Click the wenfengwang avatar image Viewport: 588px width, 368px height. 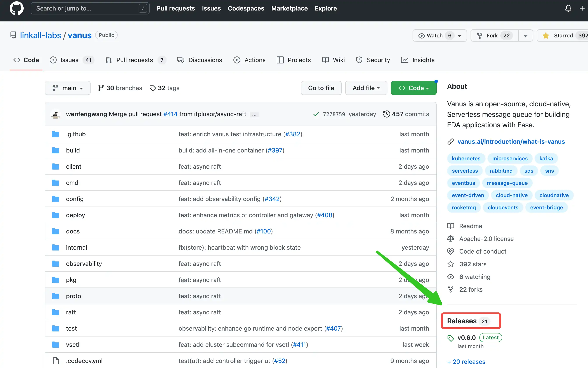[x=56, y=114]
